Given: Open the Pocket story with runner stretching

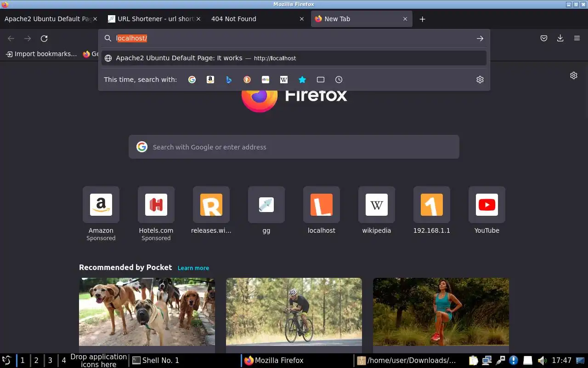Looking at the screenshot, I should pos(441,312).
